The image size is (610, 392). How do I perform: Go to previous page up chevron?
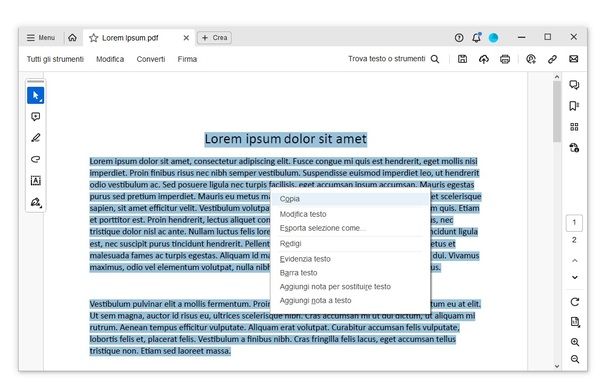(575, 261)
